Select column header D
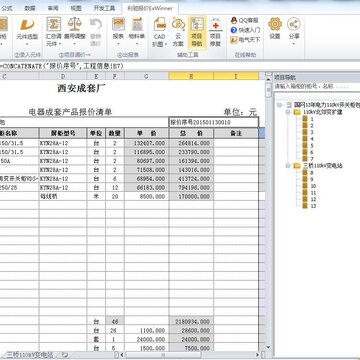Viewport: 360px width, 360px height. [63, 76]
